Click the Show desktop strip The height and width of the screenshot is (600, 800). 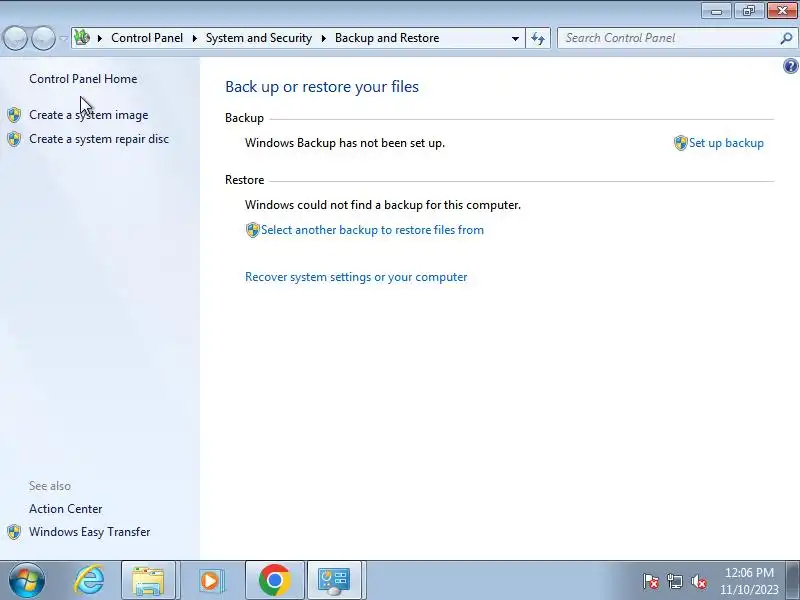[x=793, y=580]
